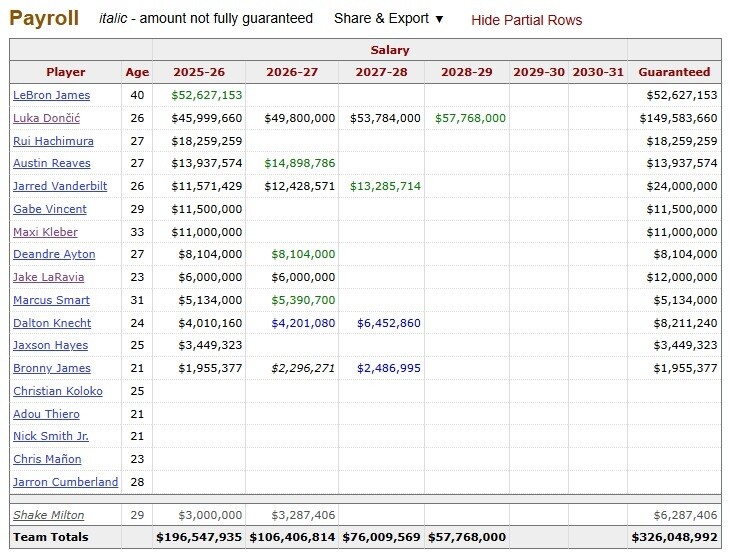Select Dalton Knecht's $4,201,080 2026-27 salary
732x555 pixels.
coord(303,323)
